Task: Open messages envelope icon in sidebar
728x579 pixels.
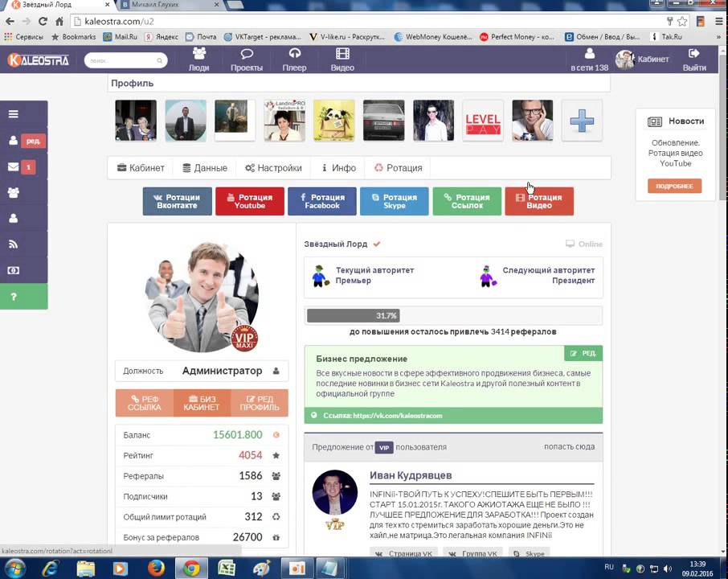Action: point(14,166)
